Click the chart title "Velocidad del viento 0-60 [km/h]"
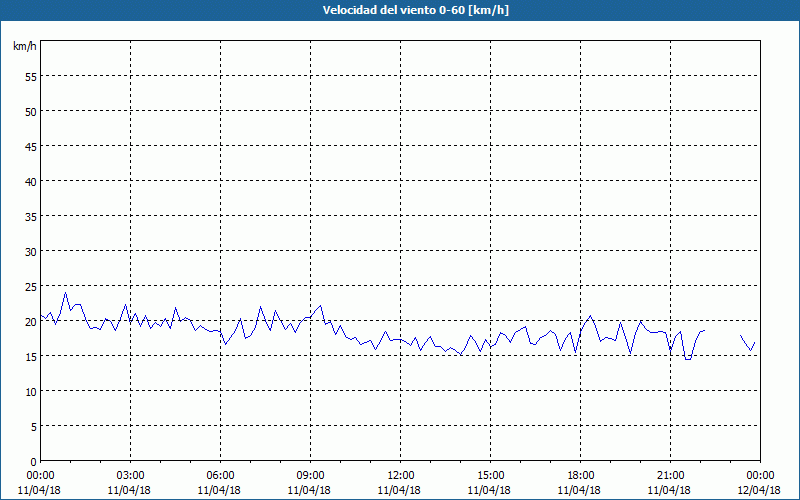Viewport: 800px width, 500px height. click(415, 10)
